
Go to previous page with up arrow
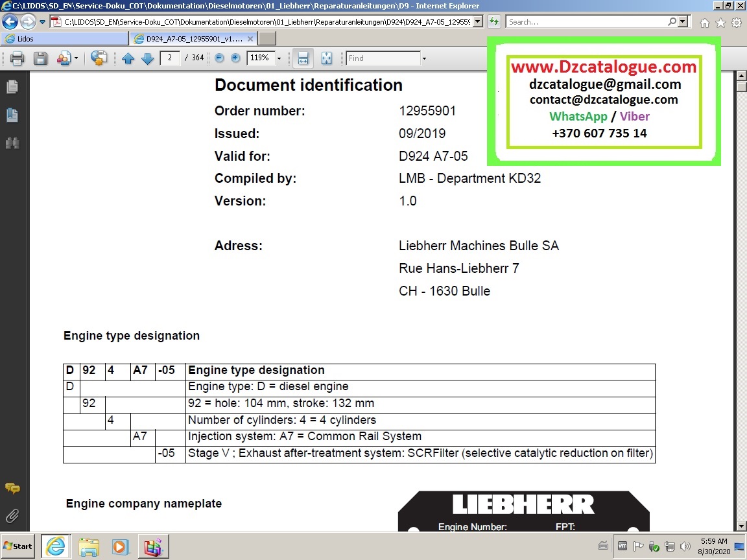(x=128, y=58)
